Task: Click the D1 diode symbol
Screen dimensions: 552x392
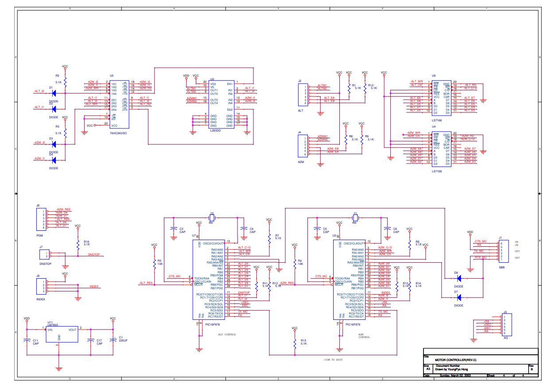Action: click(55, 93)
